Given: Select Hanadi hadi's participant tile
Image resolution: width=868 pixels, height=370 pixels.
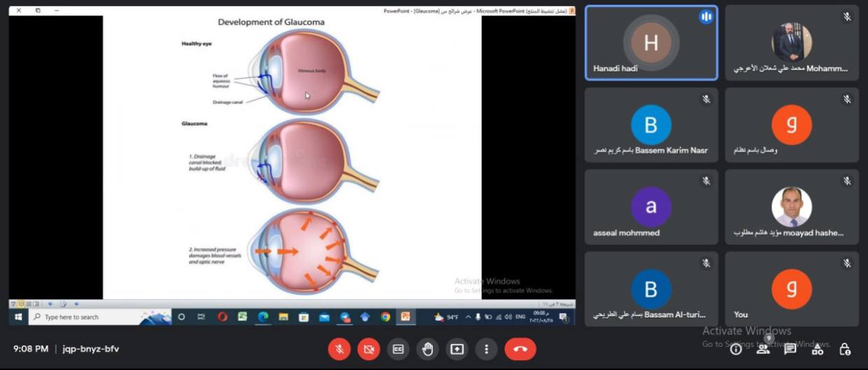Looking at the screenshot, I should click(651, 43).
